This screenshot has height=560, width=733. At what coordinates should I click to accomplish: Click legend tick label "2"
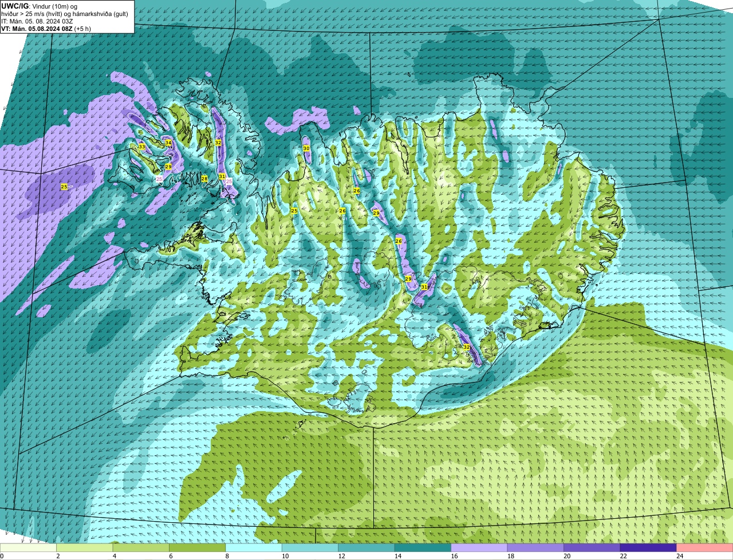[57, 556]
